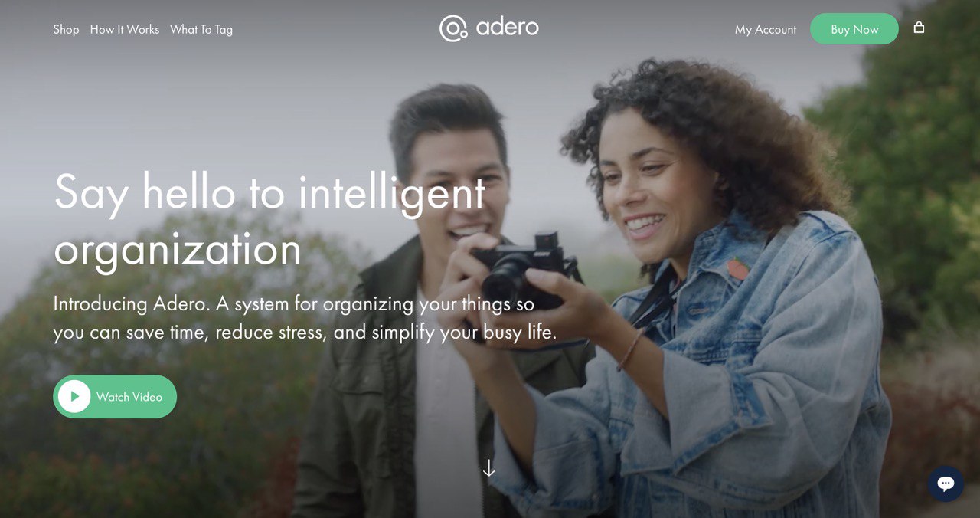Click the "Say hello to intelligent organization" headline
Image resolution: width=980 pixels, height=518 pixels.
[x=269, y=220]
